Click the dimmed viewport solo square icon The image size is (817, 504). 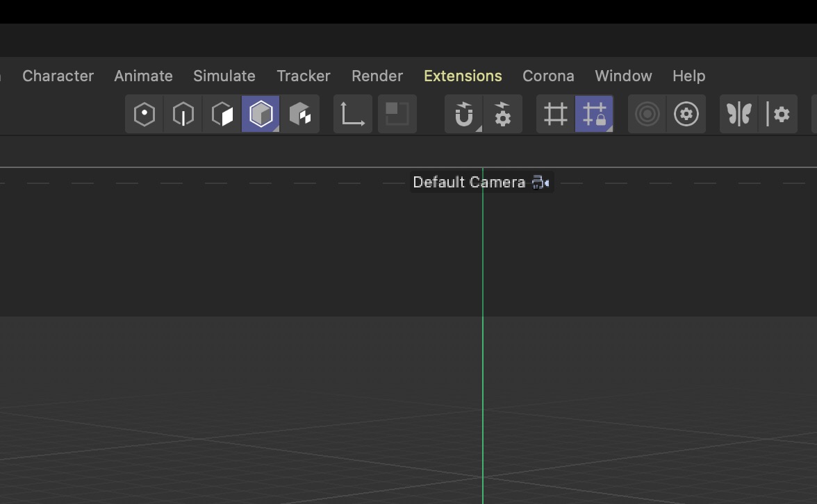tap(397, 114)
